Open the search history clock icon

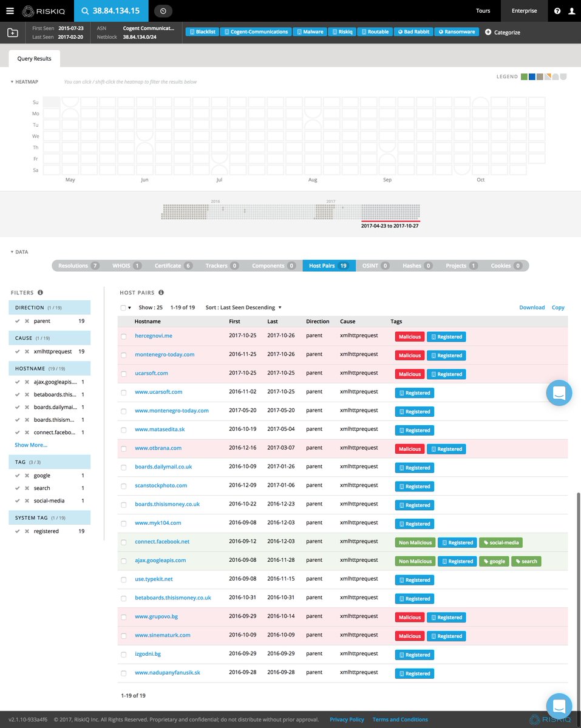click(x=163, y=11)
